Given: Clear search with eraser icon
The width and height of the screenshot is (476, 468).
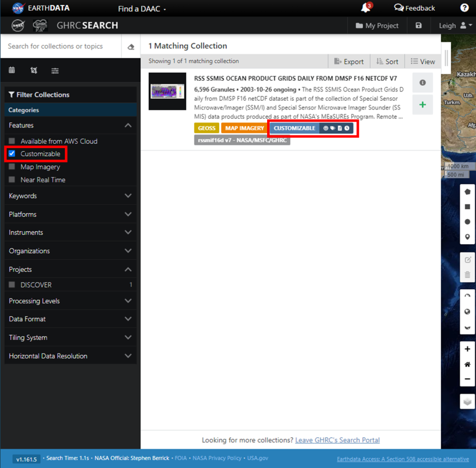Looking at the screenshot, I should point(131,46).
